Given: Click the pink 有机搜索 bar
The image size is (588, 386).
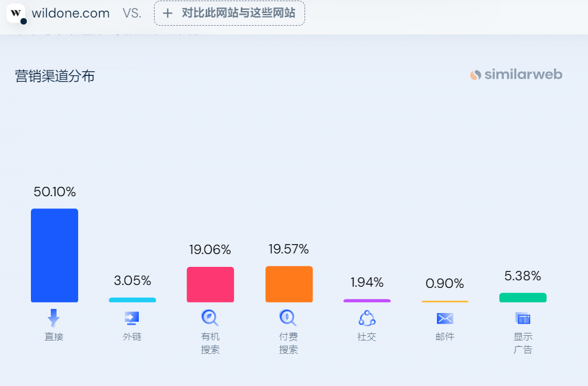Looking at the screenshot, I should pos(210,284).
